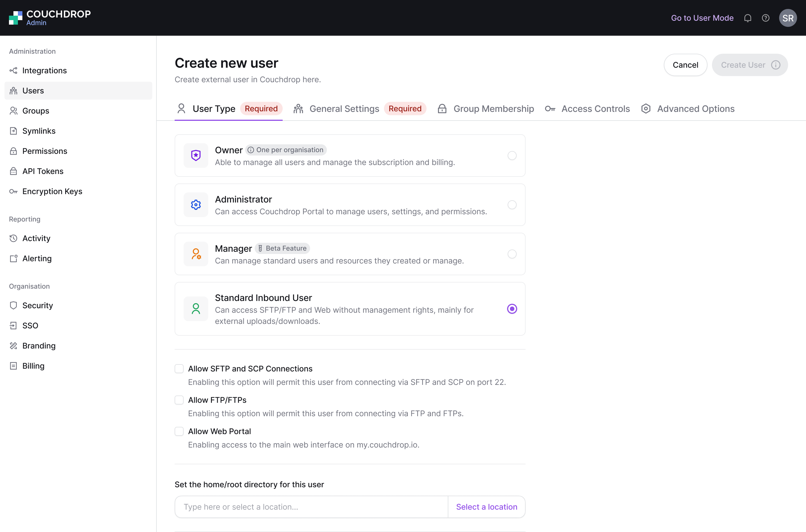Image resolution: width=806 pixels, height=532 pixels.
Task: Enable Allow SFTP and SCP Connections checkbox
Action: (x=179, y=369)
